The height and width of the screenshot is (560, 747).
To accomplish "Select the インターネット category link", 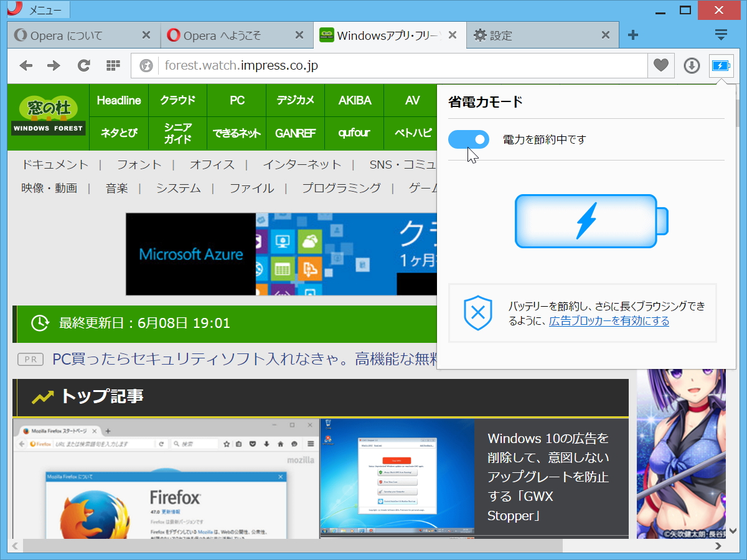I will (302, 164).
